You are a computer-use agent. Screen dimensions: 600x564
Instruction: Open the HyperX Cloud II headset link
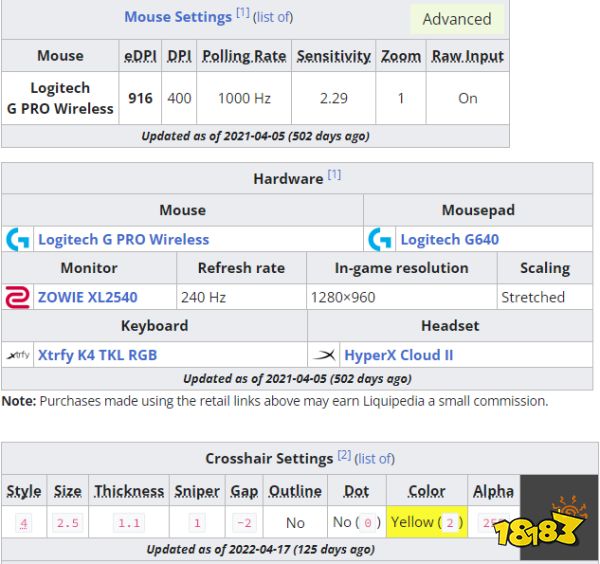pos(399,355)
